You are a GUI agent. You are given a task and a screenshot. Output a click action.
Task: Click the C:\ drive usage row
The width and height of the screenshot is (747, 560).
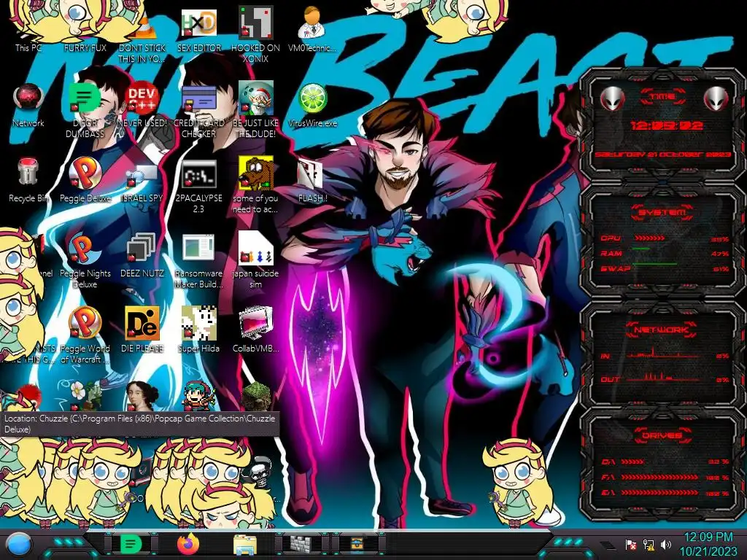(665, 462)
